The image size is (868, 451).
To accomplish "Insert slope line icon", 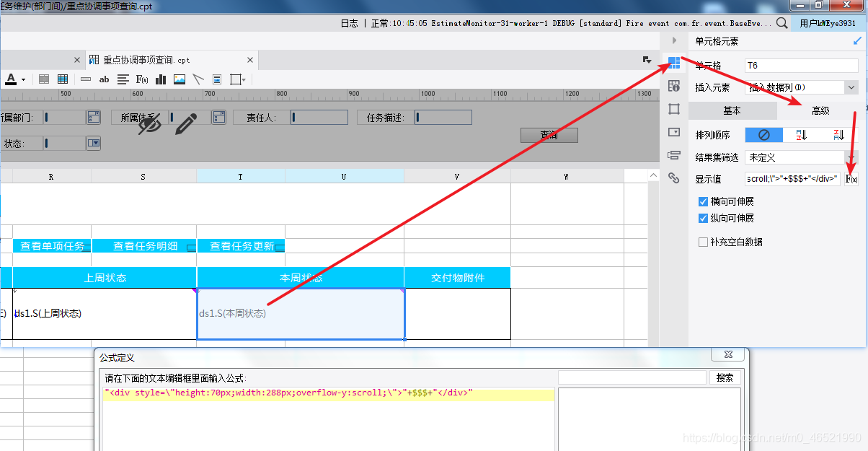I will pyautogui.click(x=198, y=79).
